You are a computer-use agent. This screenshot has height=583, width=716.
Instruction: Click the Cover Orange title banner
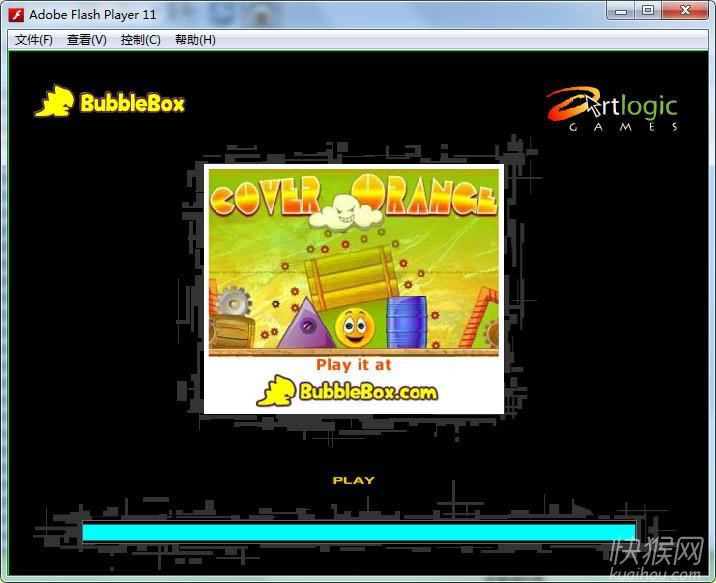tap(352, 194)
